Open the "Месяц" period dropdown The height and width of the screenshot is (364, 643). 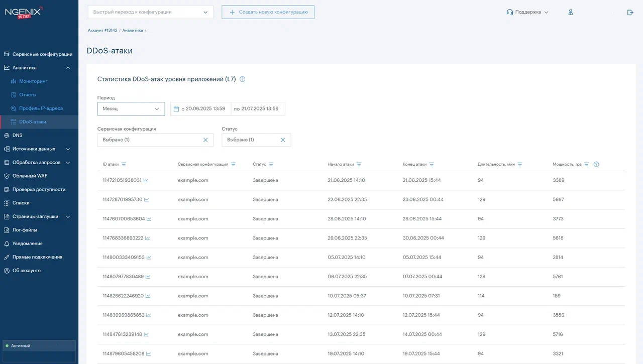point(131,108)
